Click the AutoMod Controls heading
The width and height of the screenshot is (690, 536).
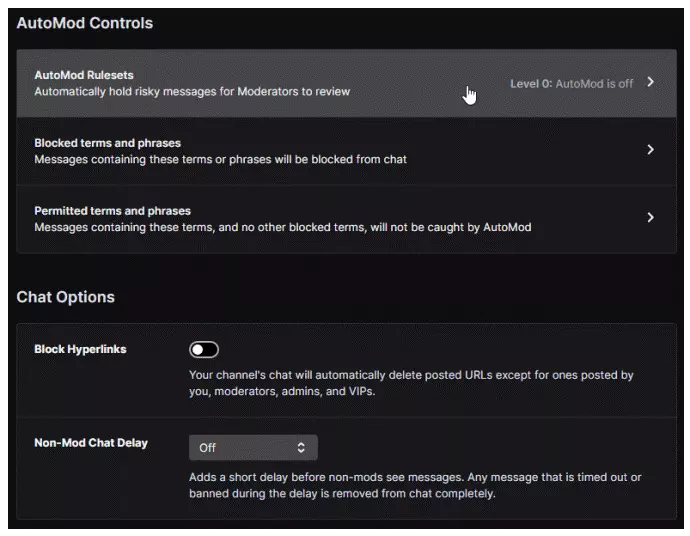(85, 23)
